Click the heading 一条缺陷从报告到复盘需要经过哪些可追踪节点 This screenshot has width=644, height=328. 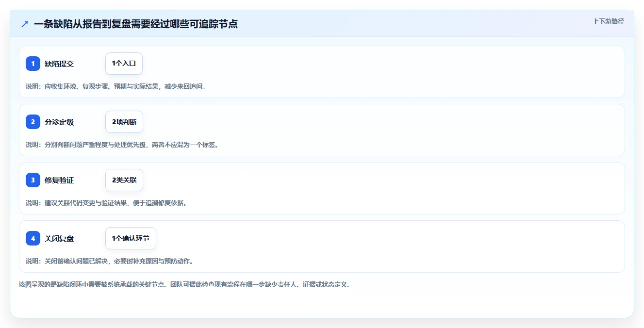pyautogui.click(x=136, y=24)
